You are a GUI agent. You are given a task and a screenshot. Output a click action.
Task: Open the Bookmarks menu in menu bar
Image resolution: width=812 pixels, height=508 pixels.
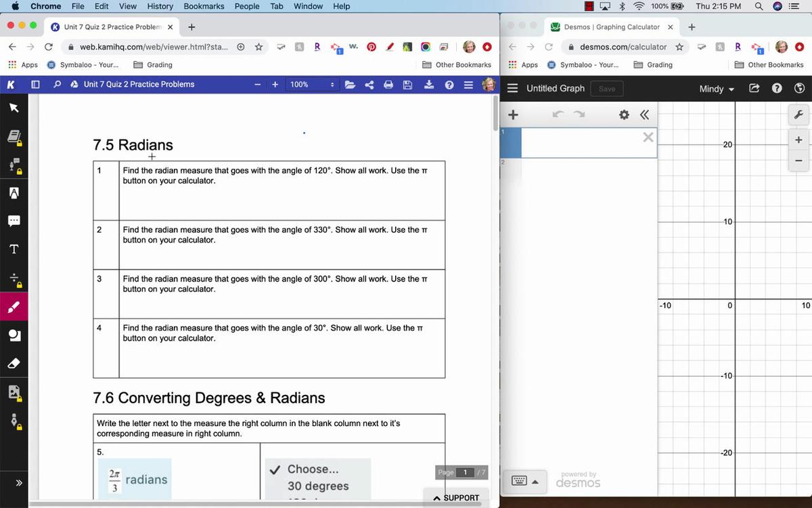tap(204, 6)
